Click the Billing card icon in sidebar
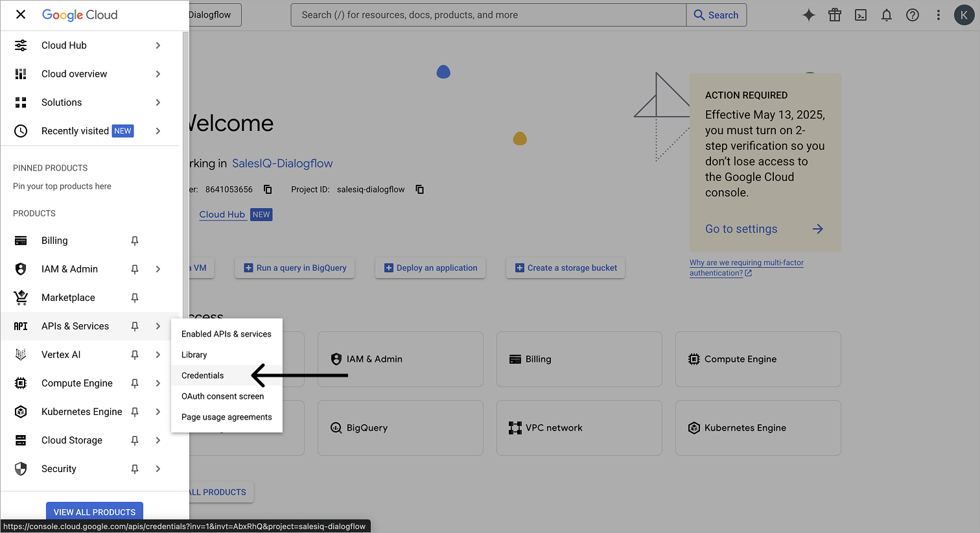 tap(21, 241)
